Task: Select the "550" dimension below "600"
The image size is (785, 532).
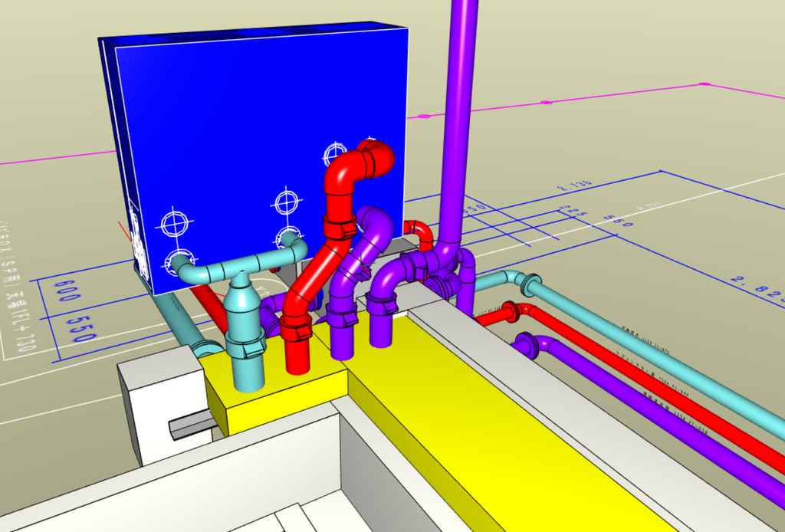Action: coord(81,330)
